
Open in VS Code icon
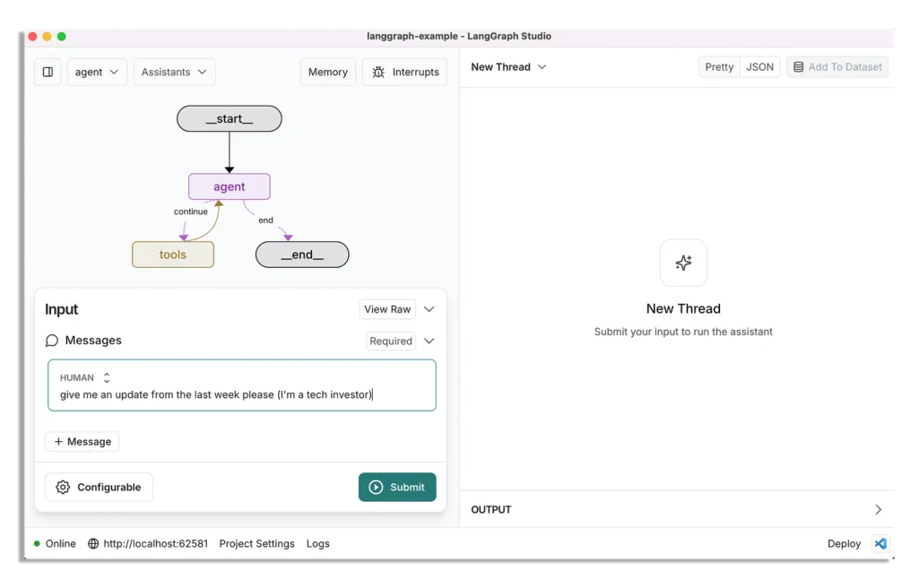click(x=880, y=543)
